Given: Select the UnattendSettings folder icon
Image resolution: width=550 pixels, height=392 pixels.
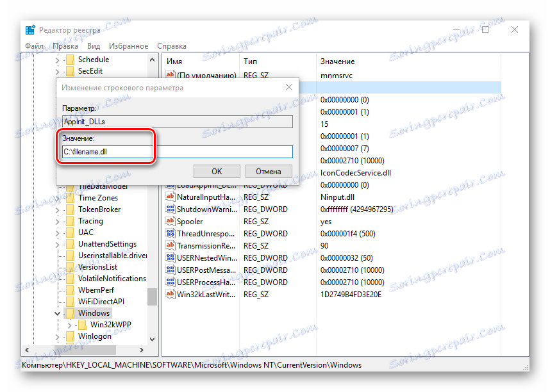Looking at the screenshot, I should 70,245.
